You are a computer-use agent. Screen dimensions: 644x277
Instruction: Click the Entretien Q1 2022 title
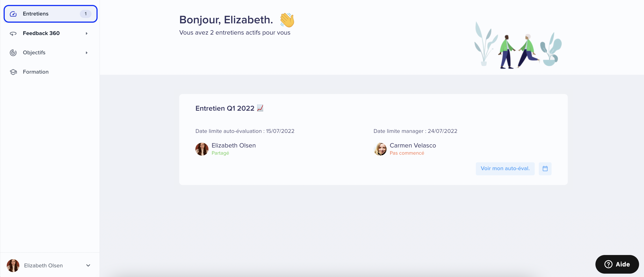225,108
